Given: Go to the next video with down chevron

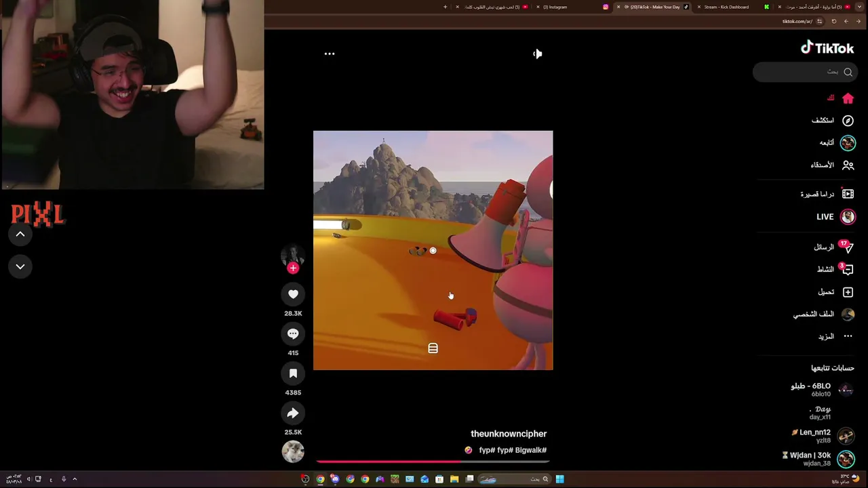Looking at the screenshot, I should [x=20, y=266].
